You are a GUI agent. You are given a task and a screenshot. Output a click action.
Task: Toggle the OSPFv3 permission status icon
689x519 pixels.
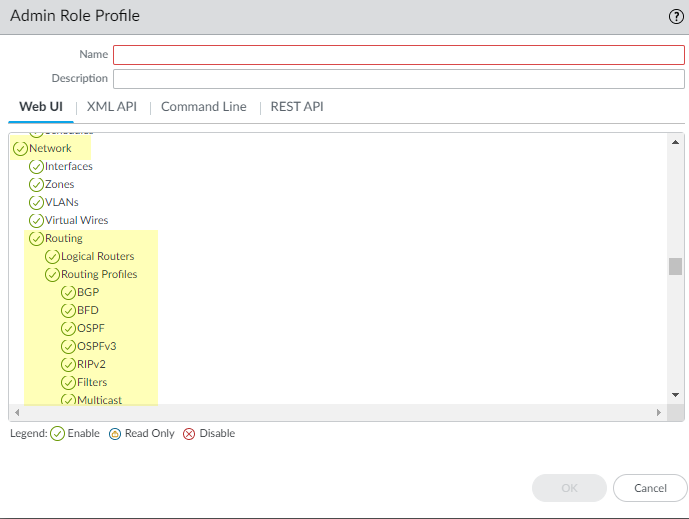coord(68,347)
